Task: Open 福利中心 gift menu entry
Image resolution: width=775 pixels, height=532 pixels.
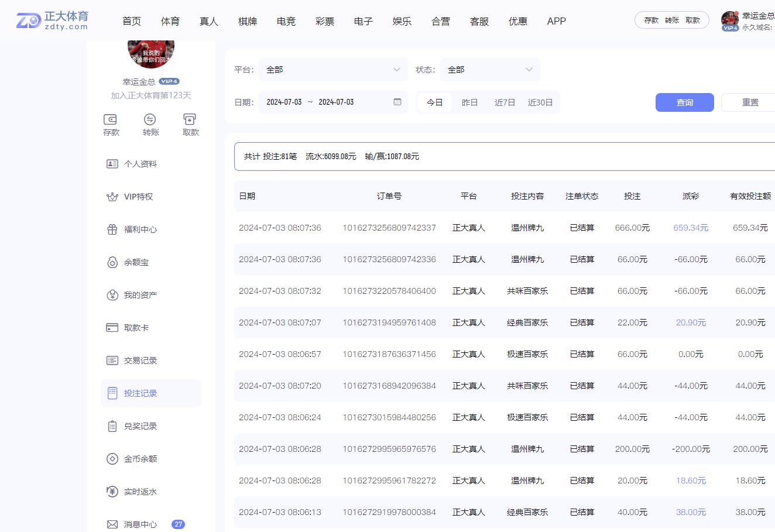Action: 140,229
